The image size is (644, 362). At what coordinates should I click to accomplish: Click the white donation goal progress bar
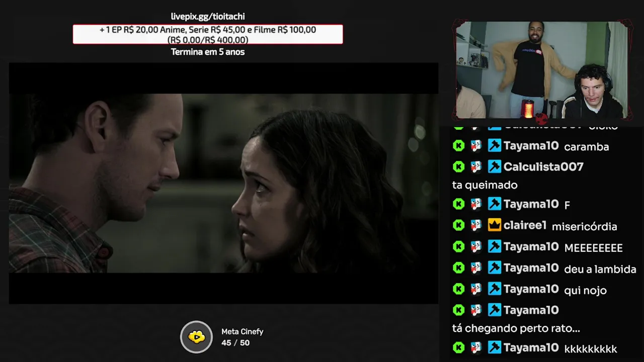[x=208, y=34]
